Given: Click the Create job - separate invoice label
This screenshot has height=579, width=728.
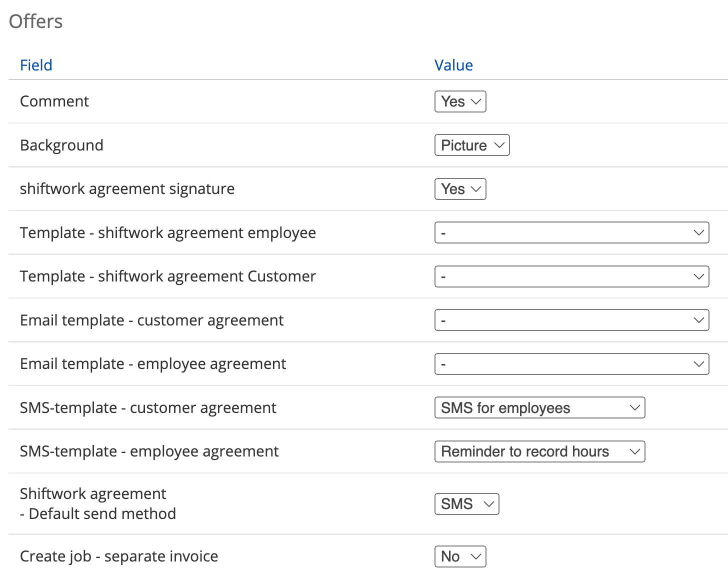Looking at the screenshot, I should [119, 556].
